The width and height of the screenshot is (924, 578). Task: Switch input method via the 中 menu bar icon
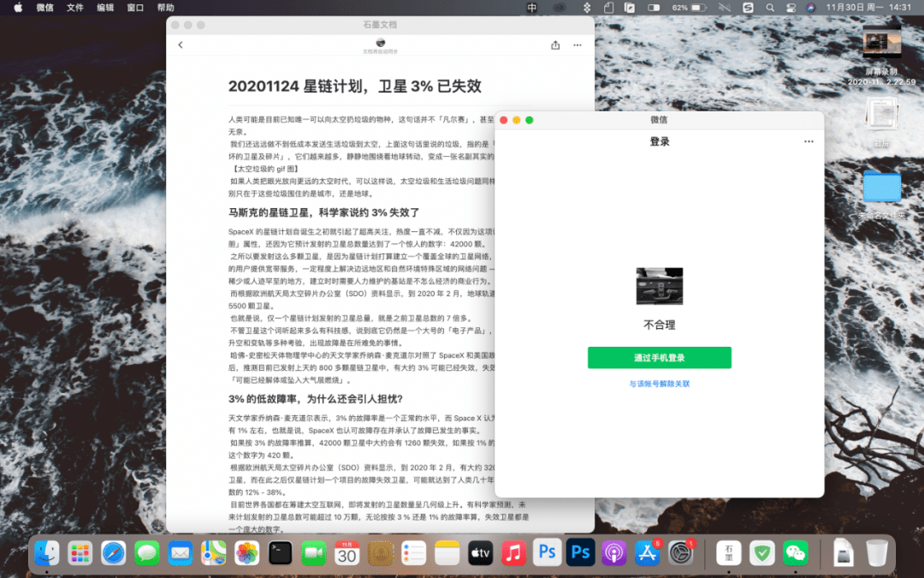[x=532, y=7]
